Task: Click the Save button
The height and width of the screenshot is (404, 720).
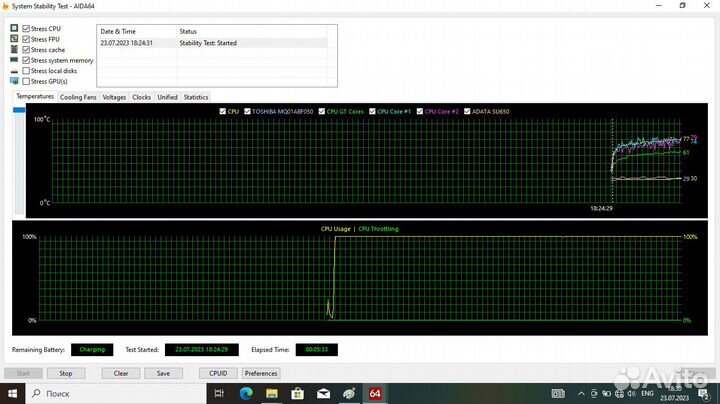Action: [163, 373]
